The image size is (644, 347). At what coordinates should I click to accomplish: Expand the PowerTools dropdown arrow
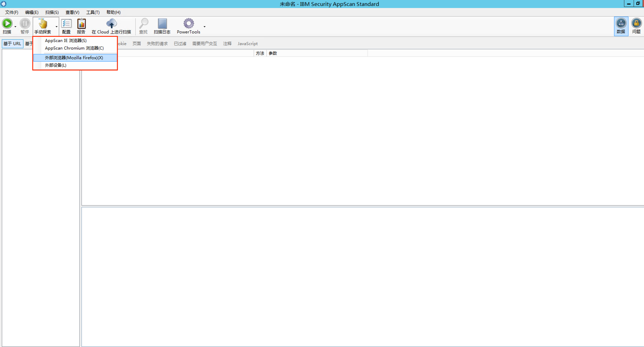coord(204,27)
